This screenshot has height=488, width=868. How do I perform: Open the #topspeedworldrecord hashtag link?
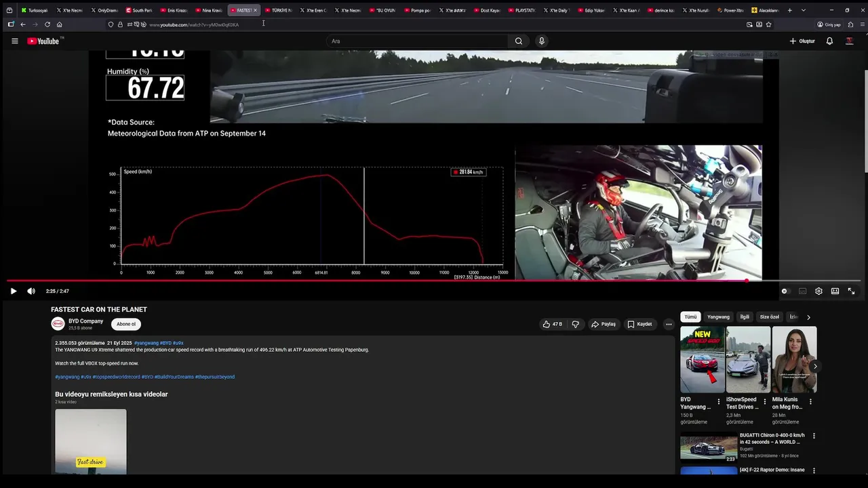pyautogui.click(x=117, y=377)
